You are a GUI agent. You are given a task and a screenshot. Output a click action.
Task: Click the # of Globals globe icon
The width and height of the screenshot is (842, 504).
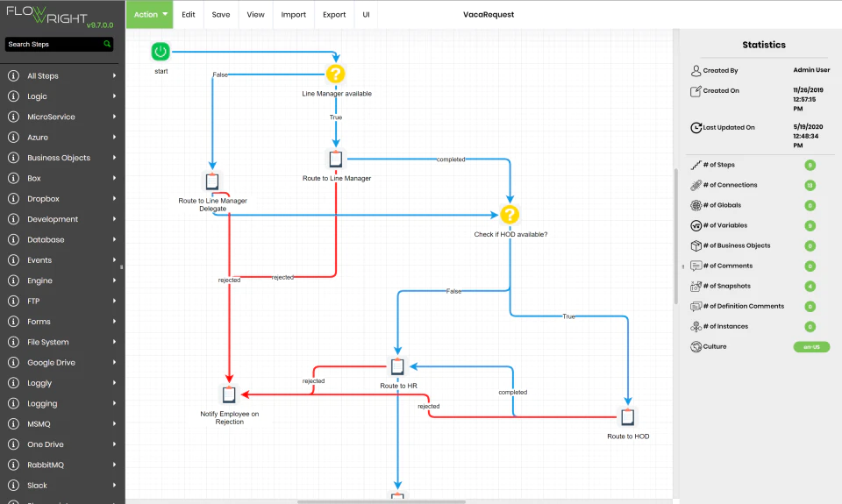(696, 205)
